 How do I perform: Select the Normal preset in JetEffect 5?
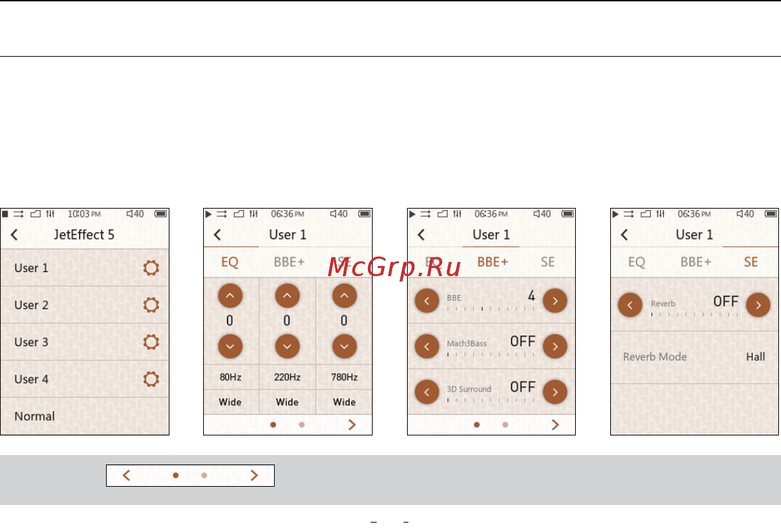pyautogui.click(x=84, y=416)
